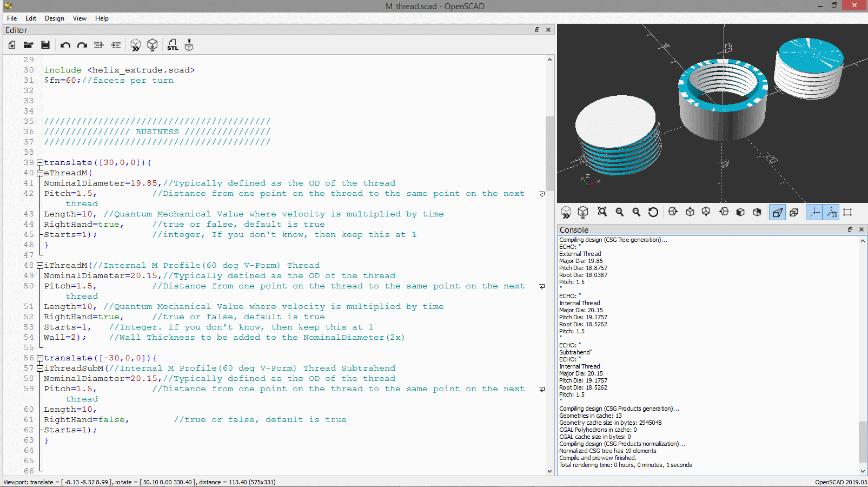Toggle Show Axes in the viewer
This screenshot has height=487, width=868.
pyautogui.click(x=814, y=212)
